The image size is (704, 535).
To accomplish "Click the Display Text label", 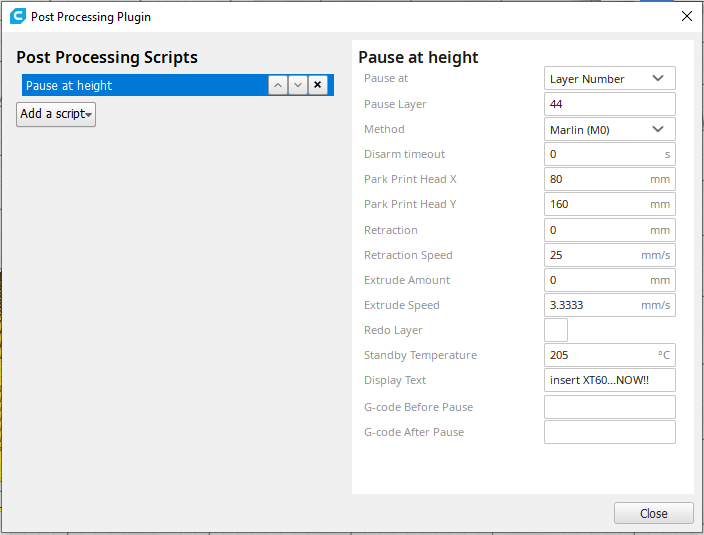I will [x=395, y=381].
